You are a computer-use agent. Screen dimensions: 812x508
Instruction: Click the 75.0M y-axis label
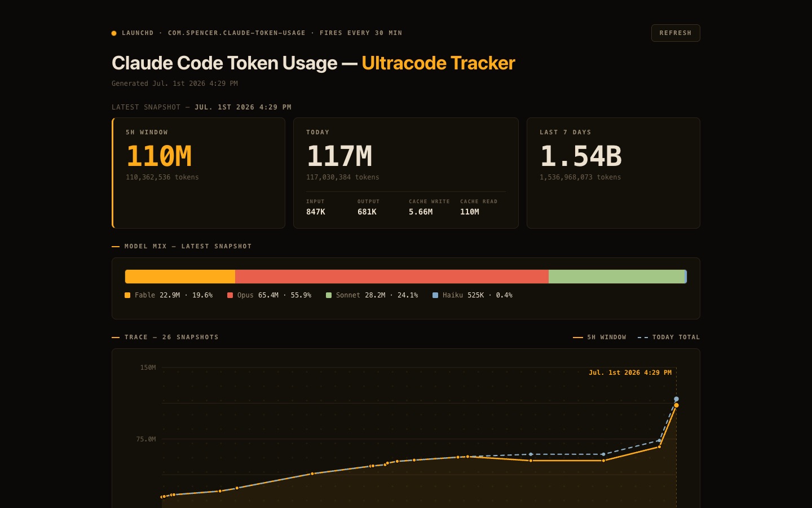[146, 439]
